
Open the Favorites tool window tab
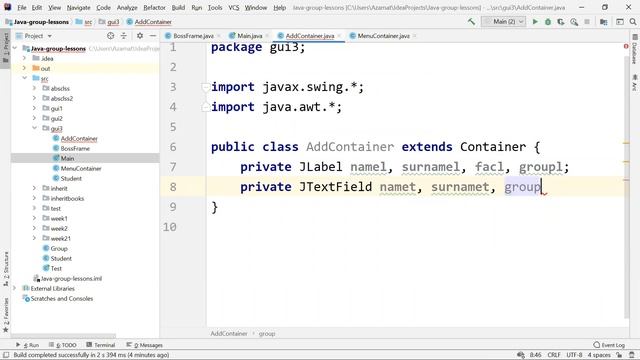(6, 315)
